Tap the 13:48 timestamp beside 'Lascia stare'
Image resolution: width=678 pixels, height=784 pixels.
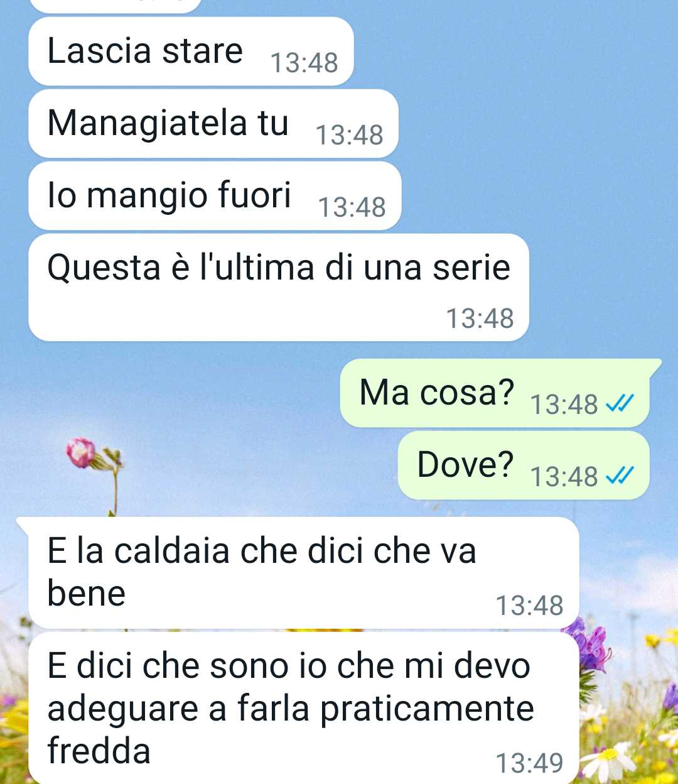coord(304,63)
